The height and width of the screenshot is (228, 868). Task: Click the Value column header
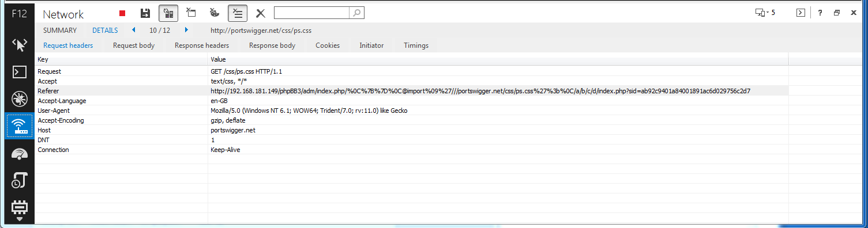point(498,59)
